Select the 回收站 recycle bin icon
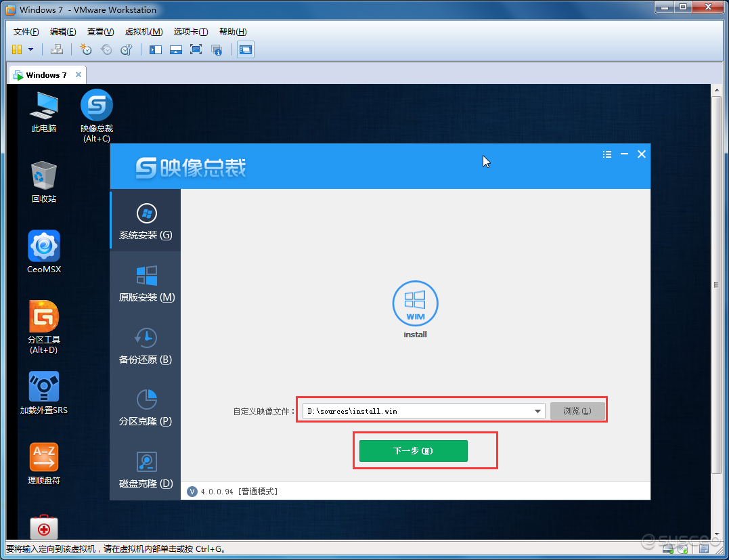The image size is (729, 560). tap(44, 182)
